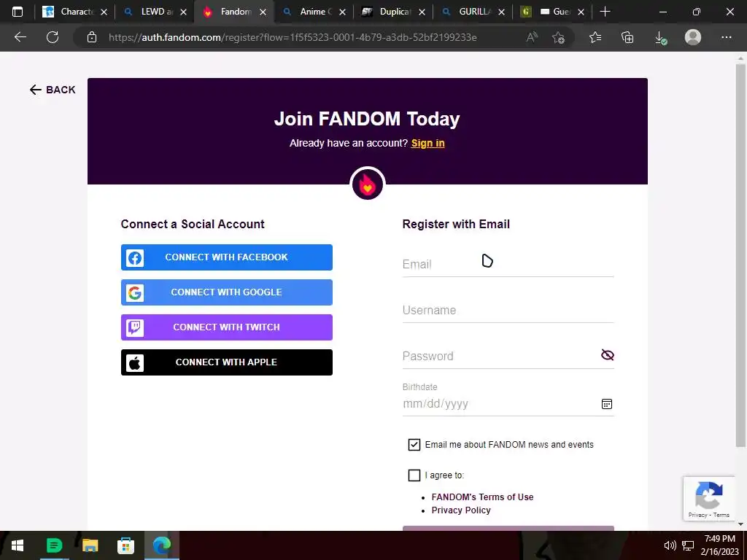
Task: Click Connect with Google button
Action: pos(227,292)
